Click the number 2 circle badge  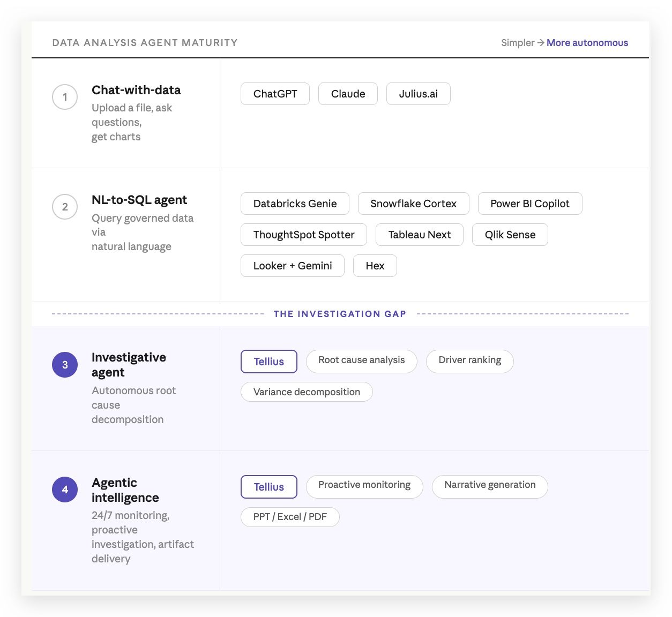[x=65, y=207]
